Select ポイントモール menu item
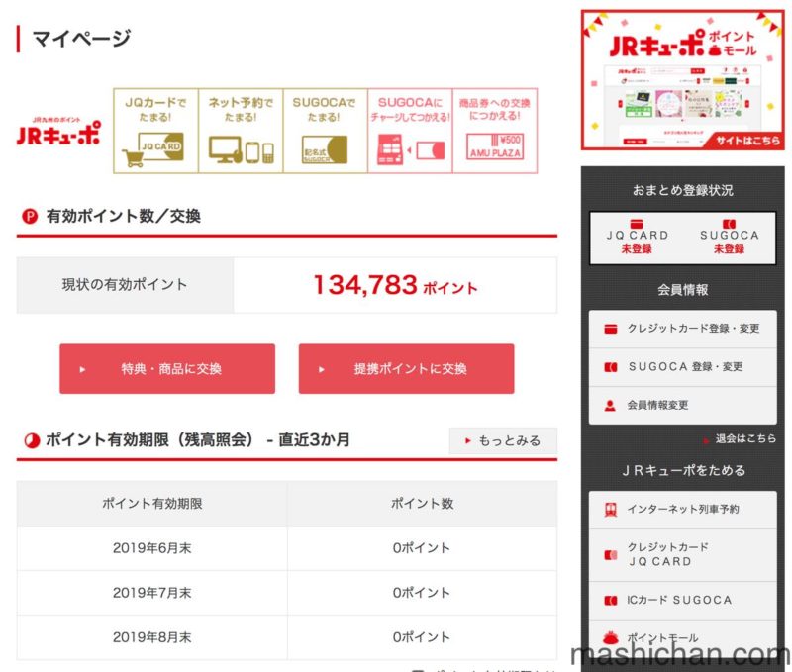792x672 pixels. [683, 638]
